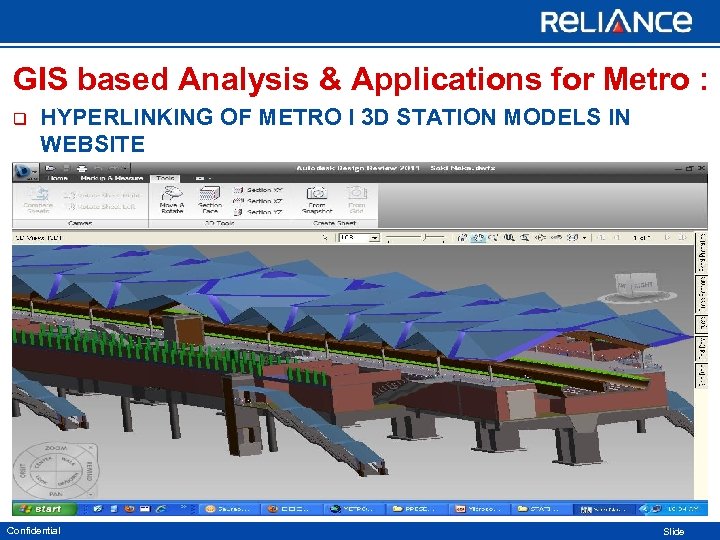The height and width of the screenshot is (540, 720).
Task: Close the navigation wheel
Action: pyautogui.click(x=90, y=447)
